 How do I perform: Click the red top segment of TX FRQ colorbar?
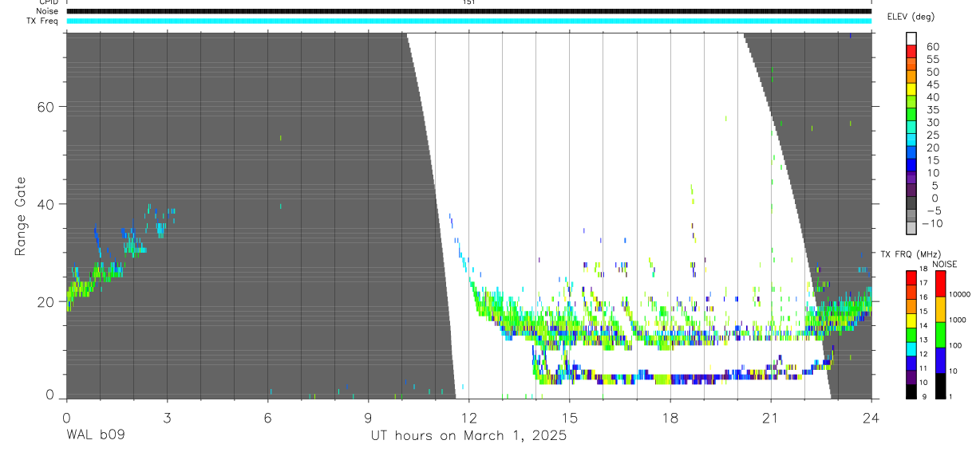pos(911,277)
